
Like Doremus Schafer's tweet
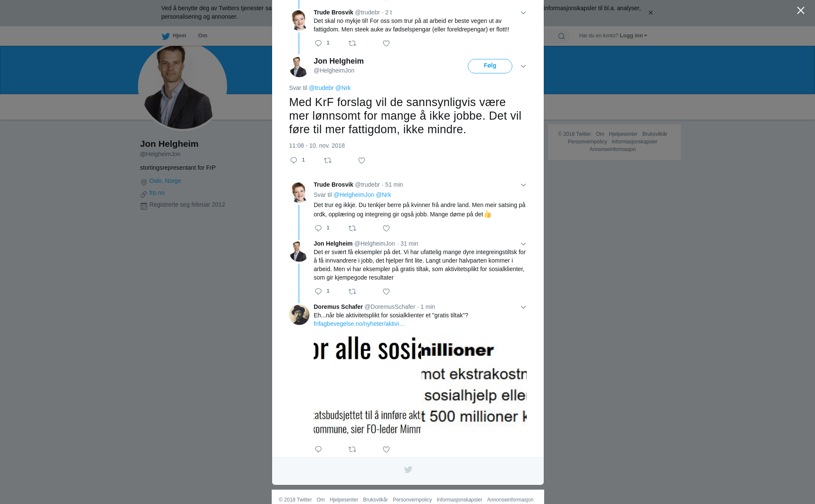[x=386, y=449]
